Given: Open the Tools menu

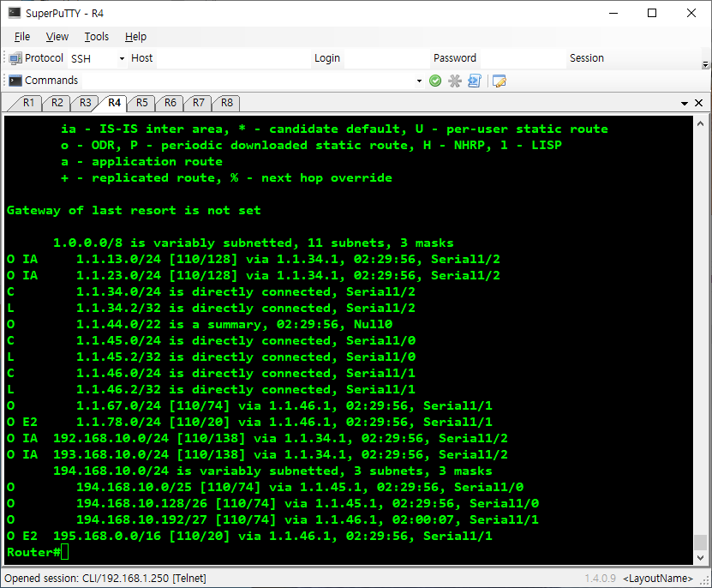Looking at the screenshot, I should point(96,37).
